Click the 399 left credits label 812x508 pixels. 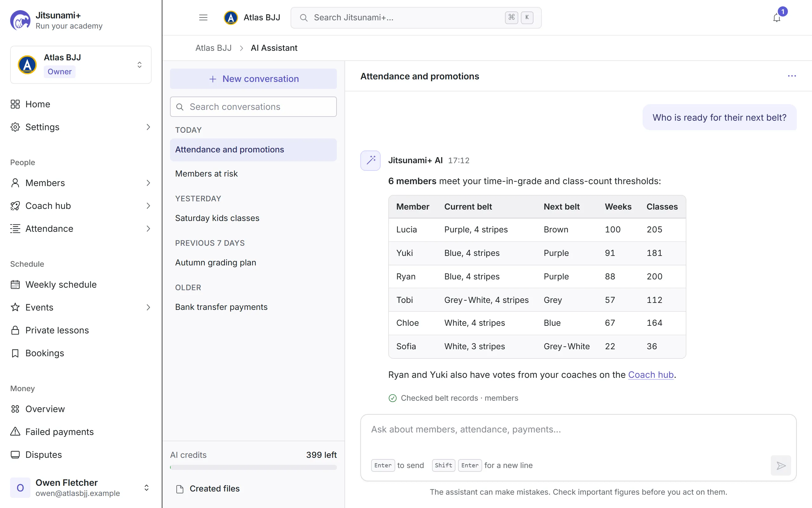tap(321, 455)
